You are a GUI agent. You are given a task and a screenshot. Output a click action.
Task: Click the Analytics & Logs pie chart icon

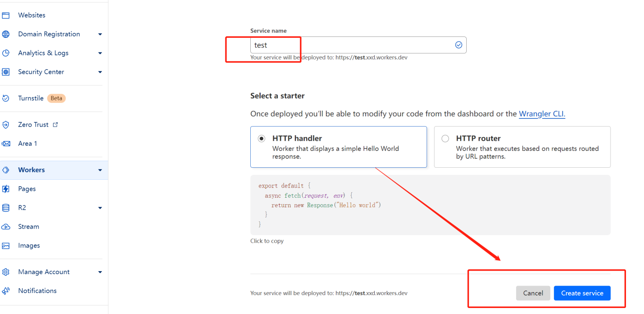coord(6,53)
